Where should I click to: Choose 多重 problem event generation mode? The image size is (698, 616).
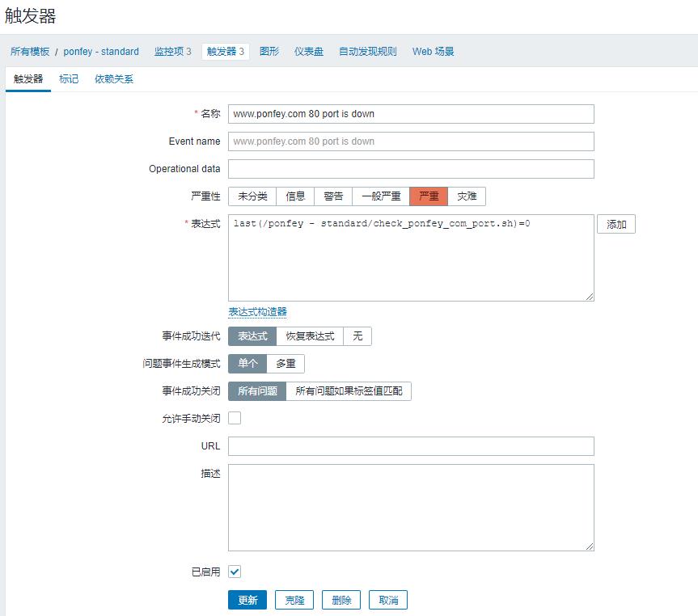286,364
